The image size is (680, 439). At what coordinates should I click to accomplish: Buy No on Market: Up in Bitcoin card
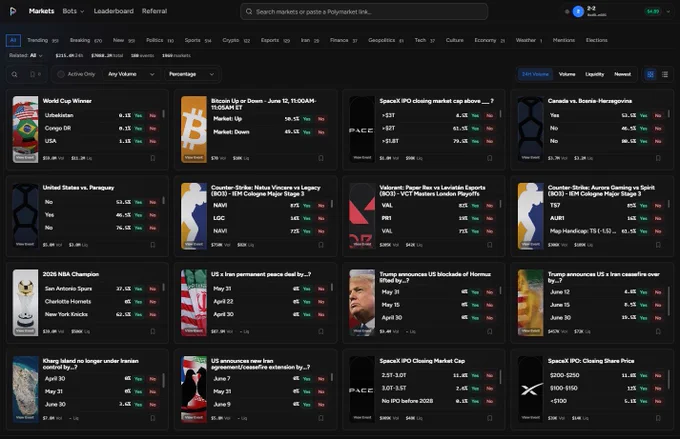coord(321,119)
